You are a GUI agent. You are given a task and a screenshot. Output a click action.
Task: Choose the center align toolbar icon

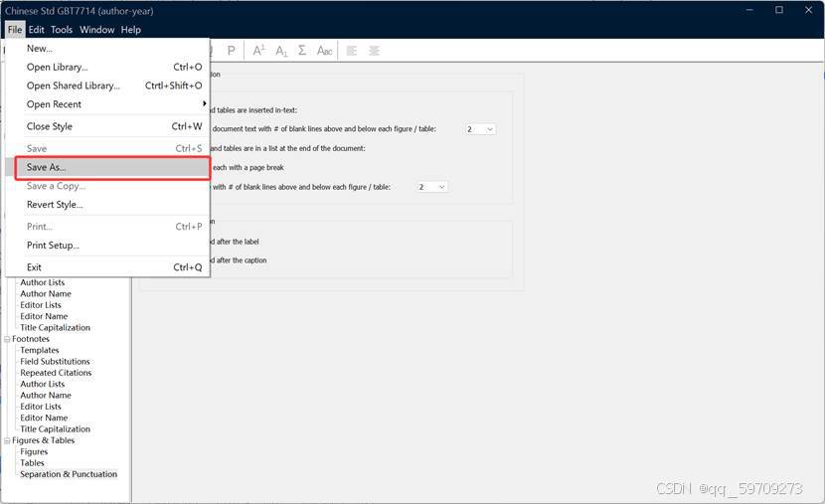click(x=374, y=51)
